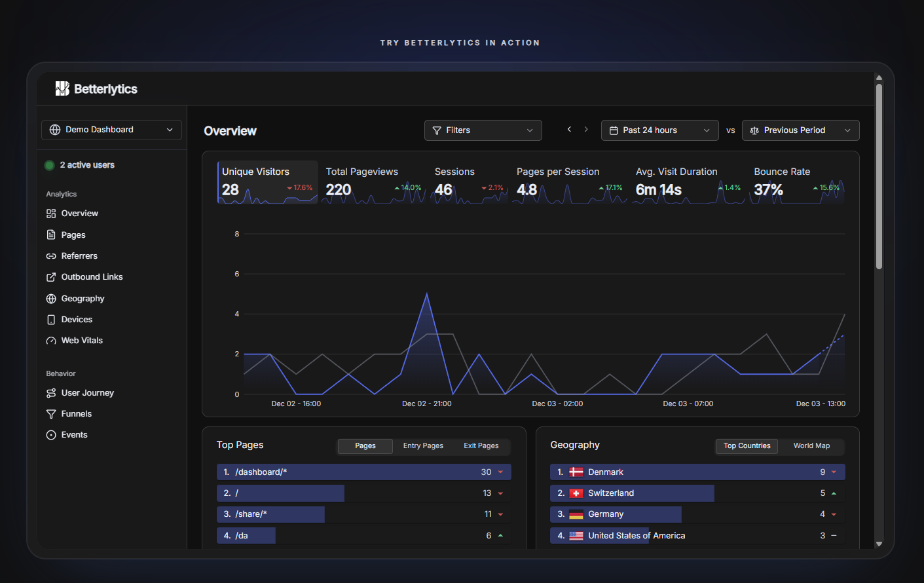Click the Web Vitals icon
Screen dimensions: 924x583
click(51, 340)
